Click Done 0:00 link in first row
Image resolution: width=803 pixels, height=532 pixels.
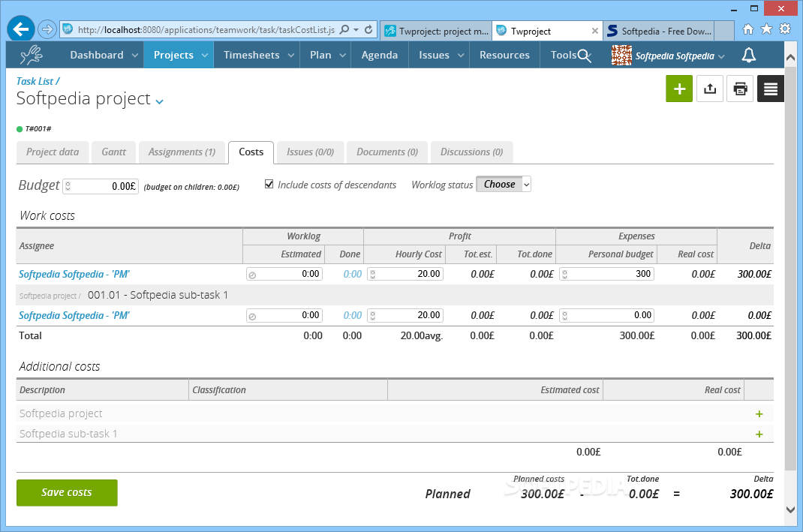352,275
